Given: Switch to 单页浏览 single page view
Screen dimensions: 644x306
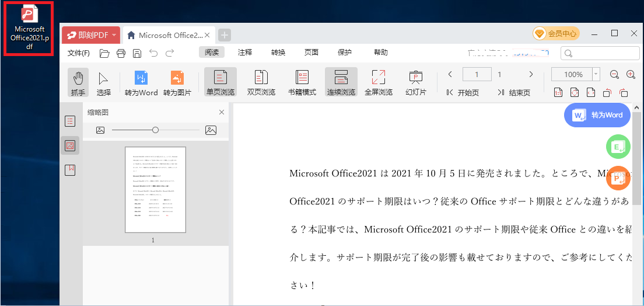Looking at the screenshot, I should tap(220, 82).
